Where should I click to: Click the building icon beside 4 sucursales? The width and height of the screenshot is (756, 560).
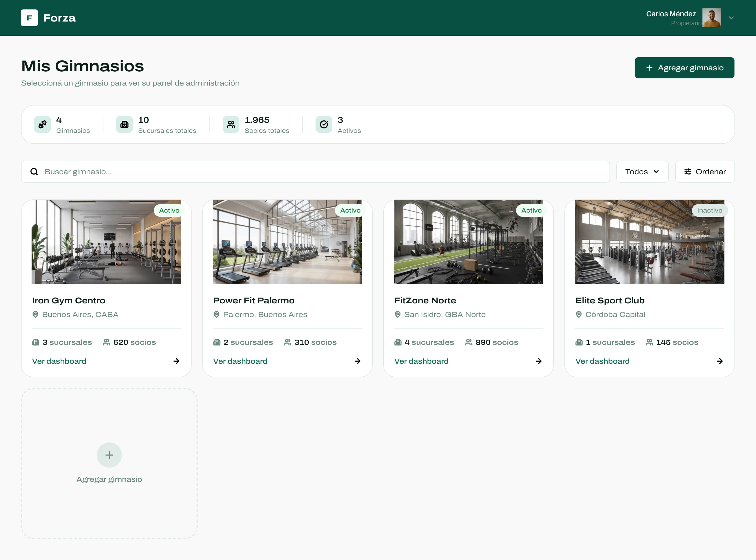point(398,342)
